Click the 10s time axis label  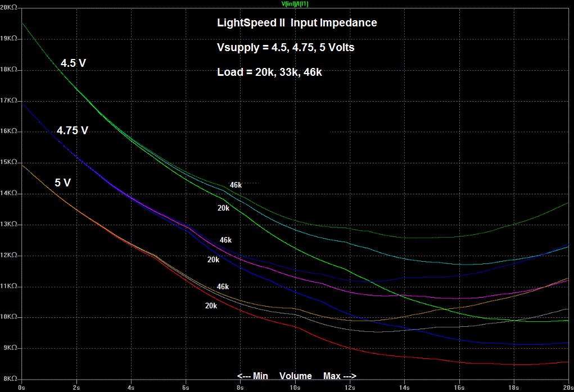[295, 388]
